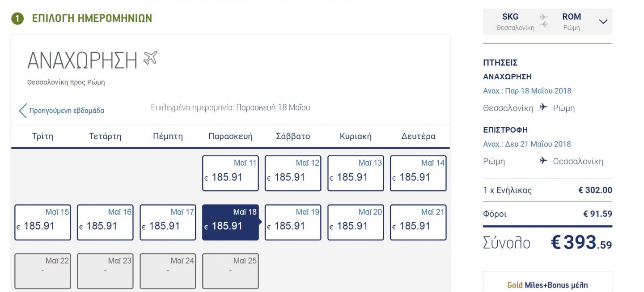
Task: Open the Gold Miles+Bonus μέλη banner
Action: [x=547, y=282]
